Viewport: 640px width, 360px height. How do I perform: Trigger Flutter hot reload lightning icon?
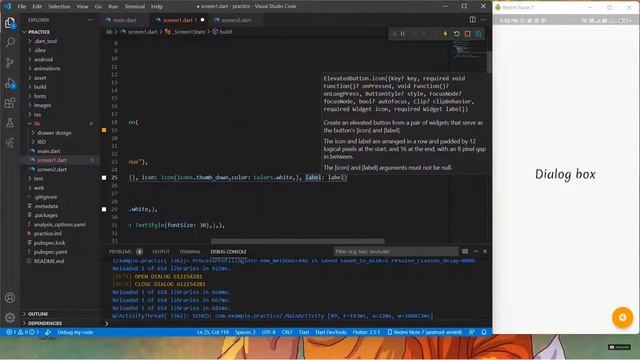pos(445,34)
